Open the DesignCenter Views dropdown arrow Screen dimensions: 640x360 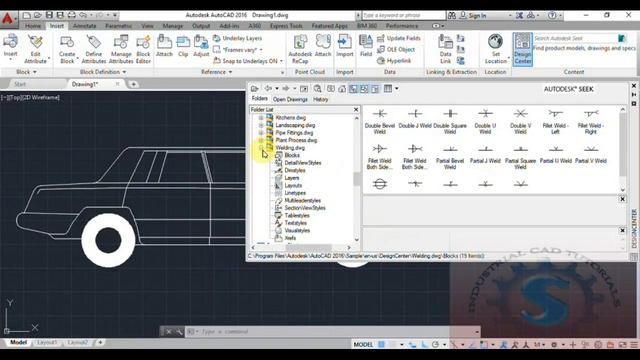coord(396,89)
